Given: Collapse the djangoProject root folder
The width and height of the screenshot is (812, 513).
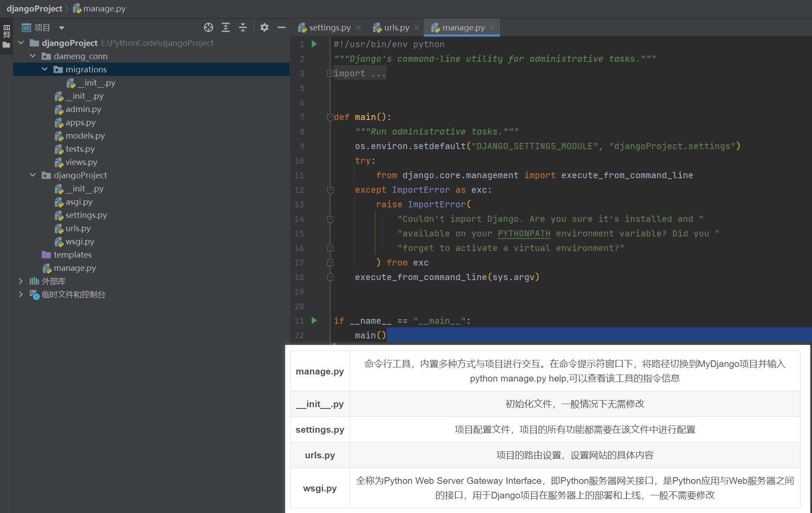Looking at the screenshot, I should [x=21, y=43].
